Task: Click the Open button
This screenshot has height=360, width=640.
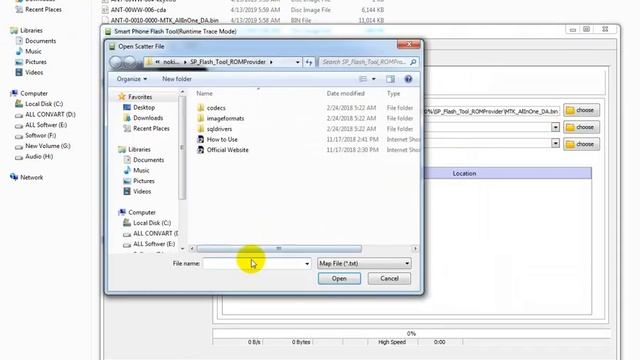Action: pos(339,279)
